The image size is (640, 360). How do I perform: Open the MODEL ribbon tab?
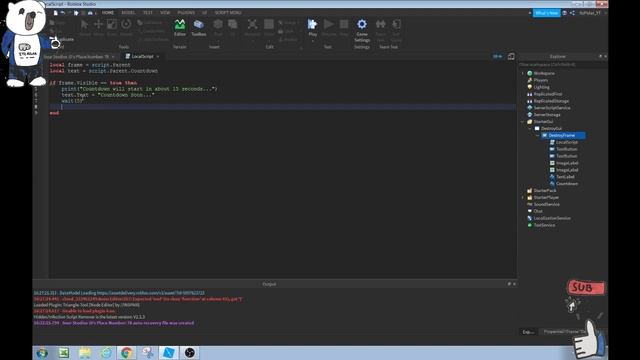(x=128, y=13)
